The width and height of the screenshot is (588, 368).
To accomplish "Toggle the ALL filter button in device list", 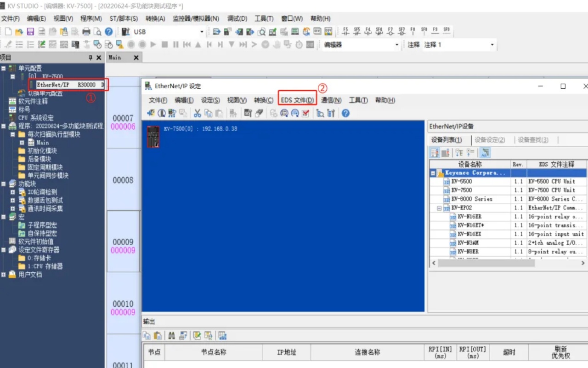I will click(x=486, y=153).
